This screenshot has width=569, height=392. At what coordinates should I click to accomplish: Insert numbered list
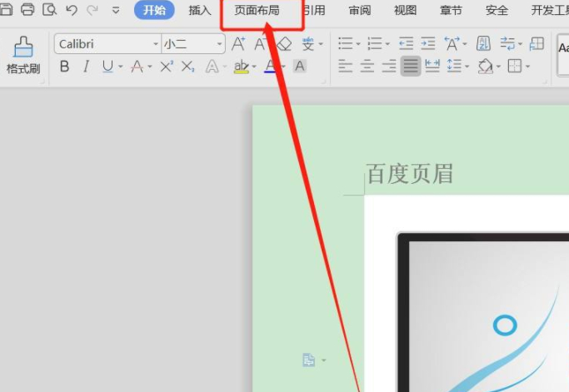tap(375, 43)
